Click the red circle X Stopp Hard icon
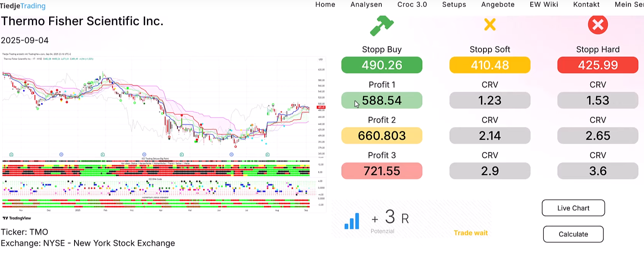 pos(598,25)
